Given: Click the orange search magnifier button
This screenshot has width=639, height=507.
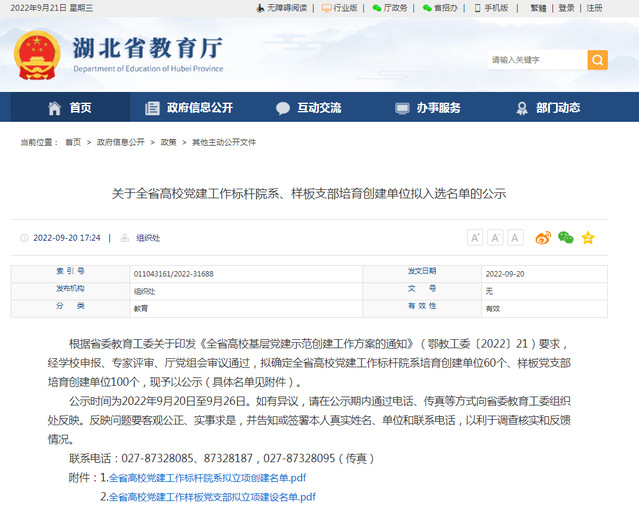Looking at the screenshot, I should point(597,60).
